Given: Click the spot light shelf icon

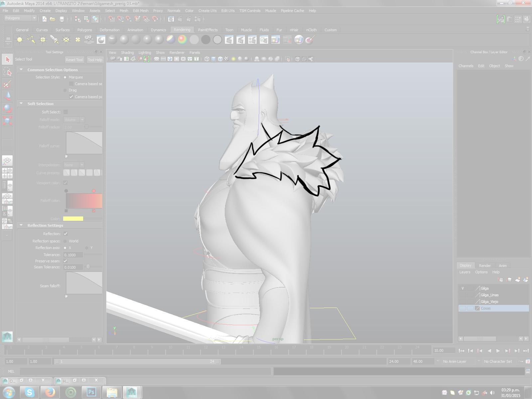Looking at the screenshot, I should (54, 40).
